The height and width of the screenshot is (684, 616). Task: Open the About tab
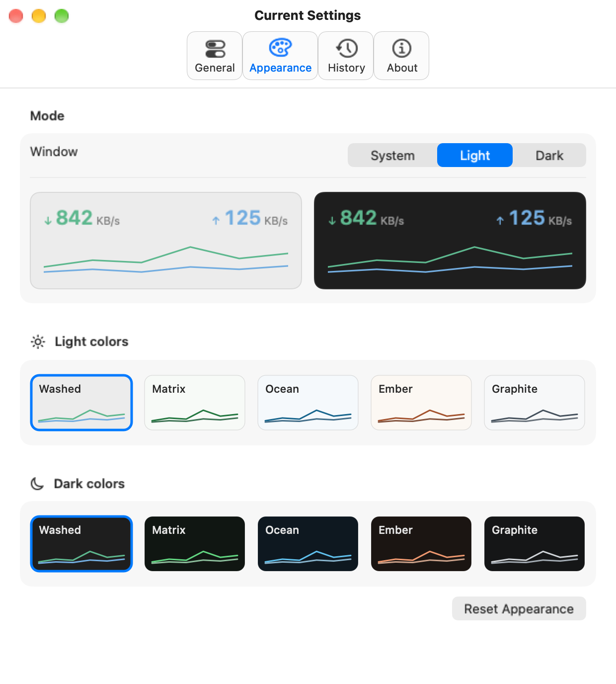[x=401, y=56]
